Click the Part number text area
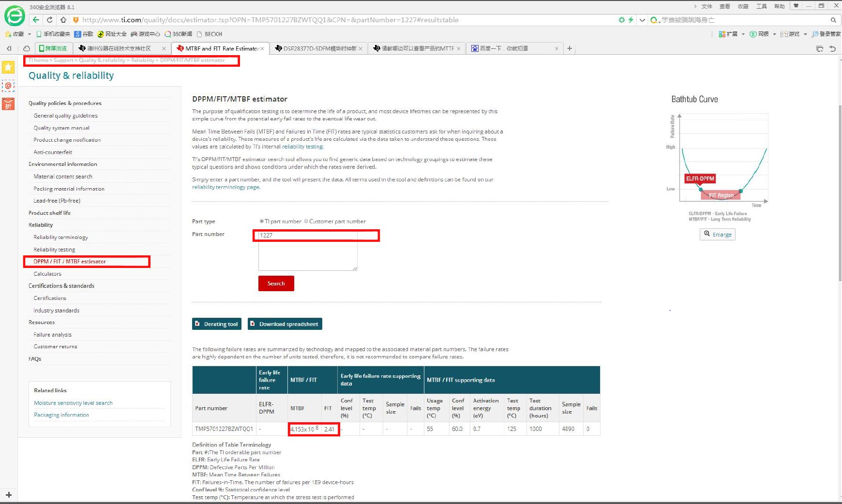842x504 pixels. point(308,250)
